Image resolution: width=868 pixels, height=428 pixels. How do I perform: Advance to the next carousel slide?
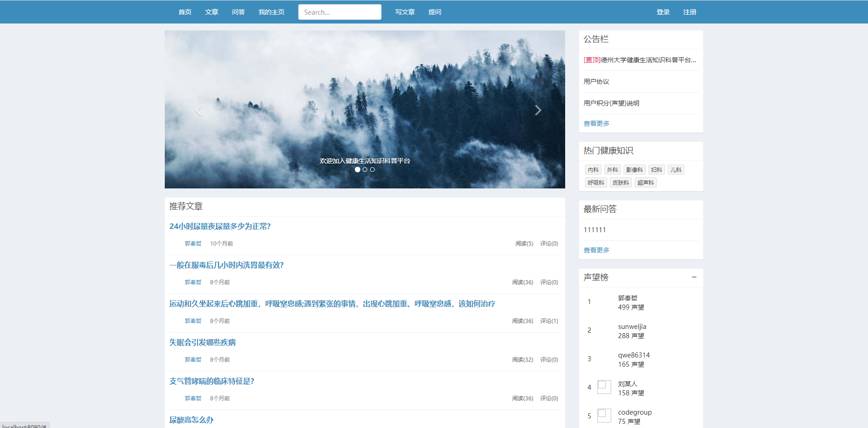[x=538, y=110]
